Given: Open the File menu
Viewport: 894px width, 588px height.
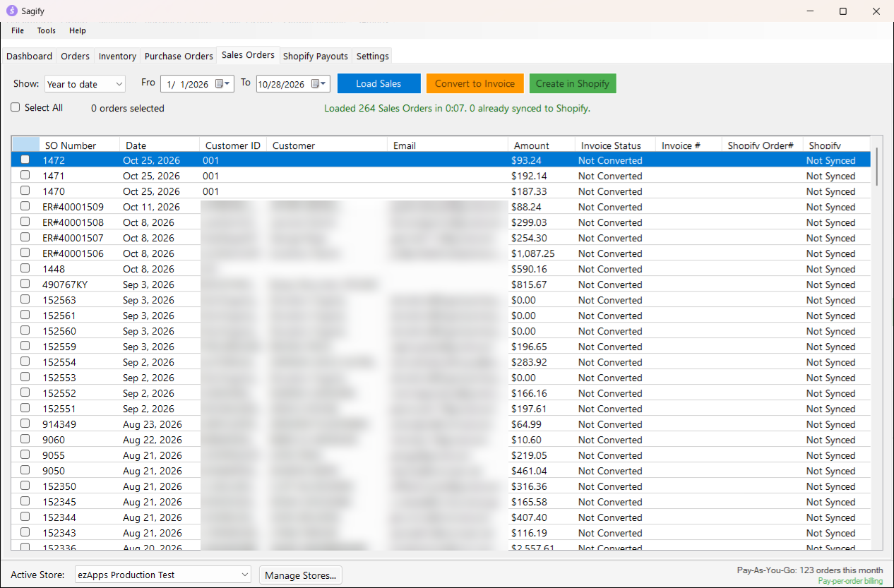Looking at the screenshot, I should [18, 30].
